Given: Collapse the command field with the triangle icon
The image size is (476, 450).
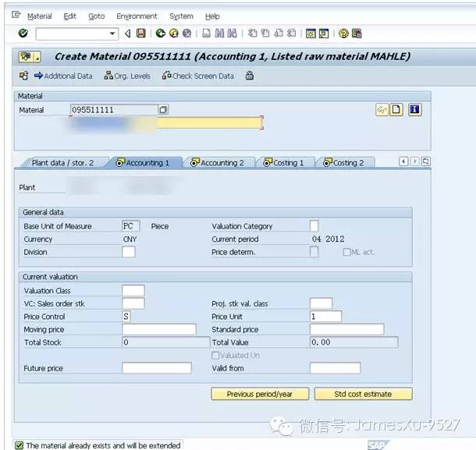Looking at the screenshot, I should pos(127,34).
